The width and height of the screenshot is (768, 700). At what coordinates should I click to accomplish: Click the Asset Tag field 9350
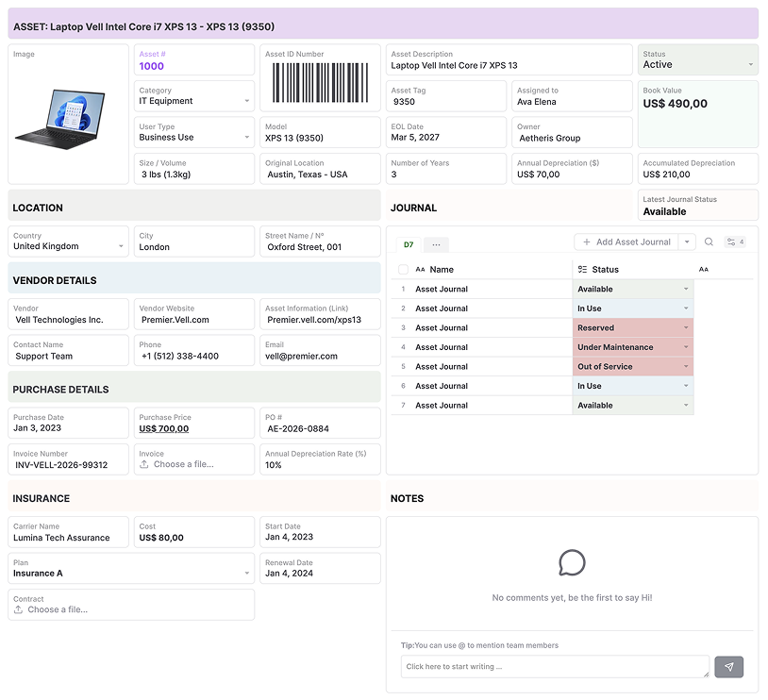(x=445, y=96)
